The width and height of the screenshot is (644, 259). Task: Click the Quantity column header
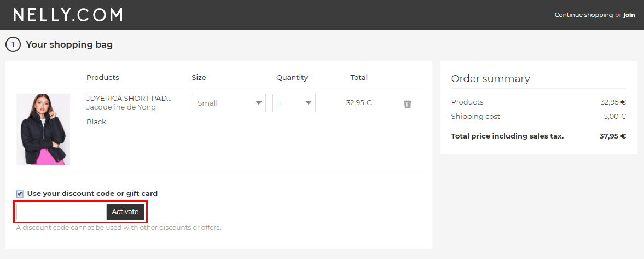pos(292,77)
